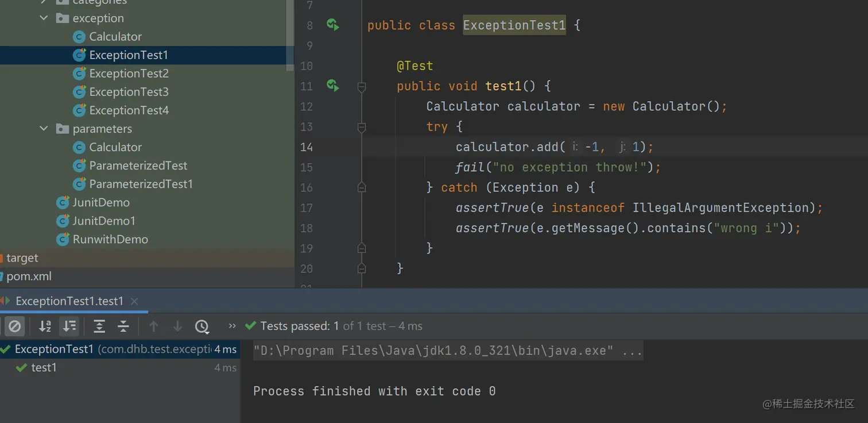Click the parameters folder icon
Screen dimensions: 868x423
[63, 129]
